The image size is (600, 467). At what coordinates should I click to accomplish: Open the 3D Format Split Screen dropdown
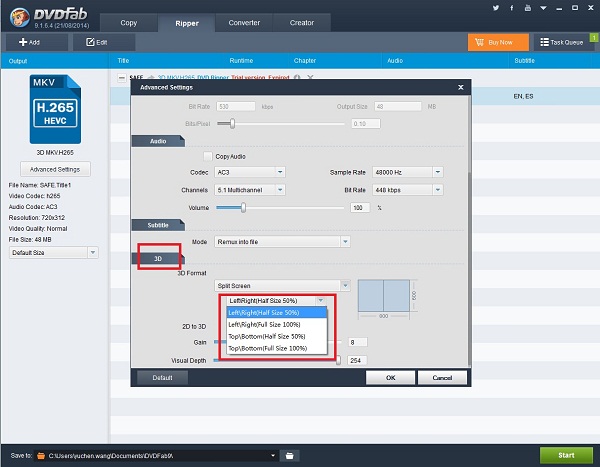click(x=282, y=286)
